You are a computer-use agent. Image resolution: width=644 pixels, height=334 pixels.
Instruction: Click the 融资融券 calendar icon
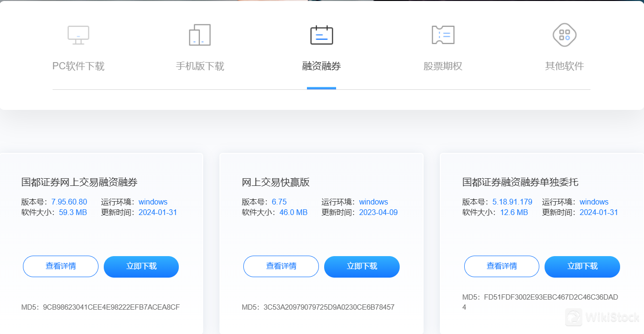pos(322,35)
